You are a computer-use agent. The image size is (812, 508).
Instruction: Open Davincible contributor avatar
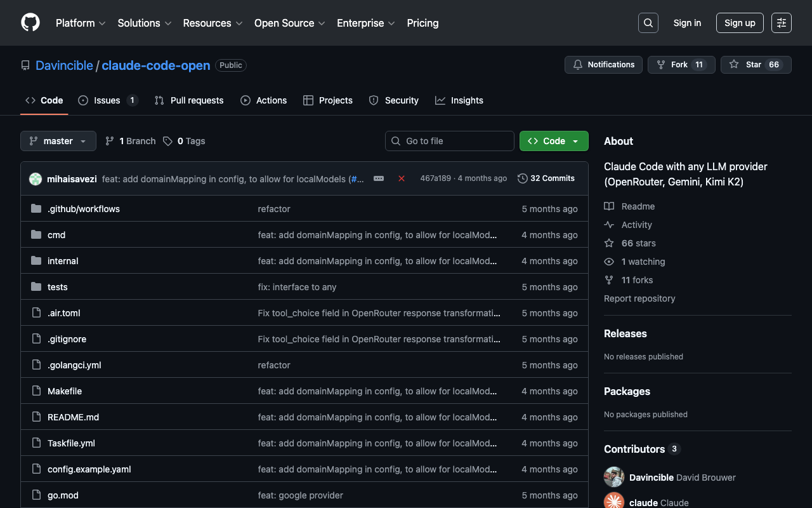pos(614,477)
